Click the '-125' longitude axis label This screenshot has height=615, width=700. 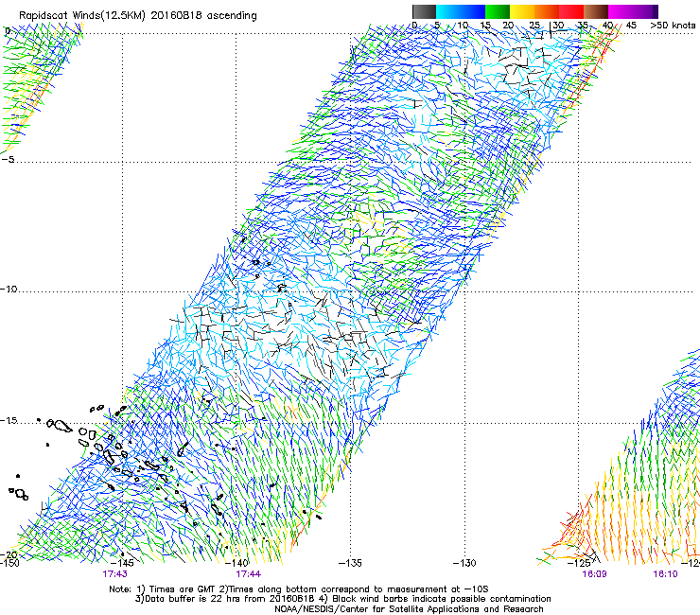(x=579, y=563)
